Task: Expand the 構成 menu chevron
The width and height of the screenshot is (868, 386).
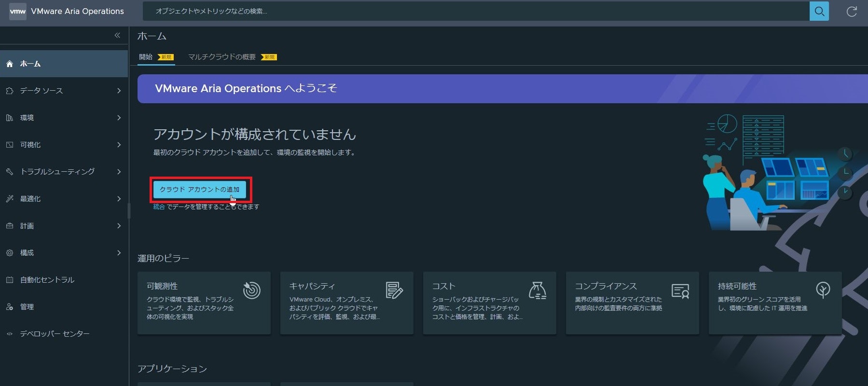Action: coord(119,253)
